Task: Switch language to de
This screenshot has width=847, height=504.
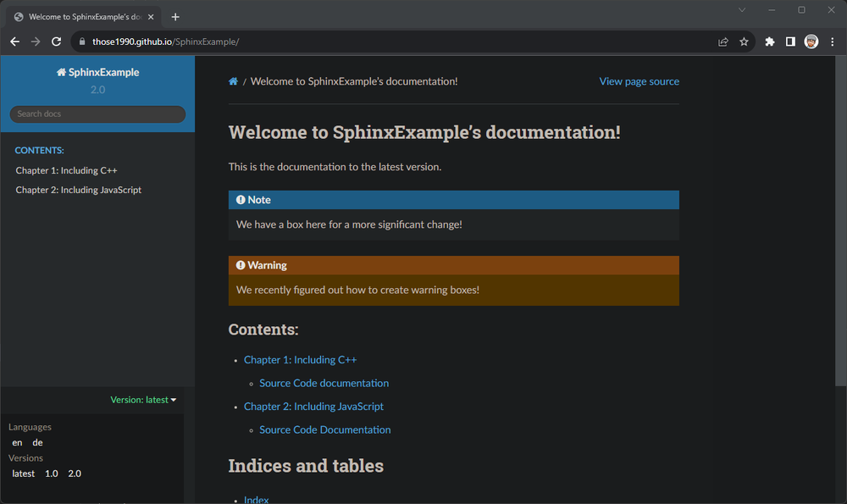Action: pos(37,443)
